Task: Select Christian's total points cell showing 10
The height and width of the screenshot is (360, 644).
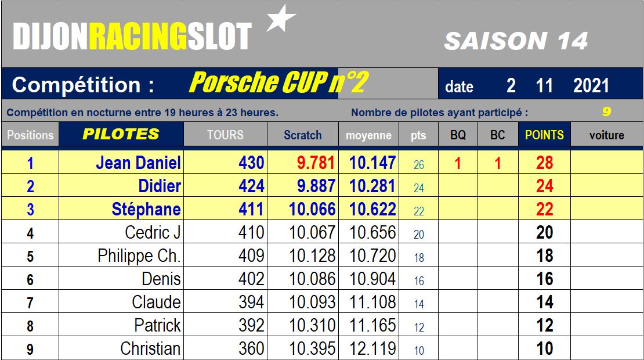Action: pos(544,348)
